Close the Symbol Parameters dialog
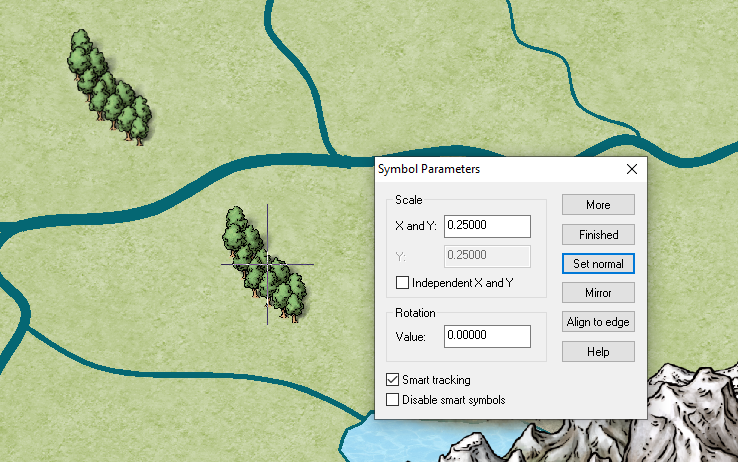 [632, 169]
